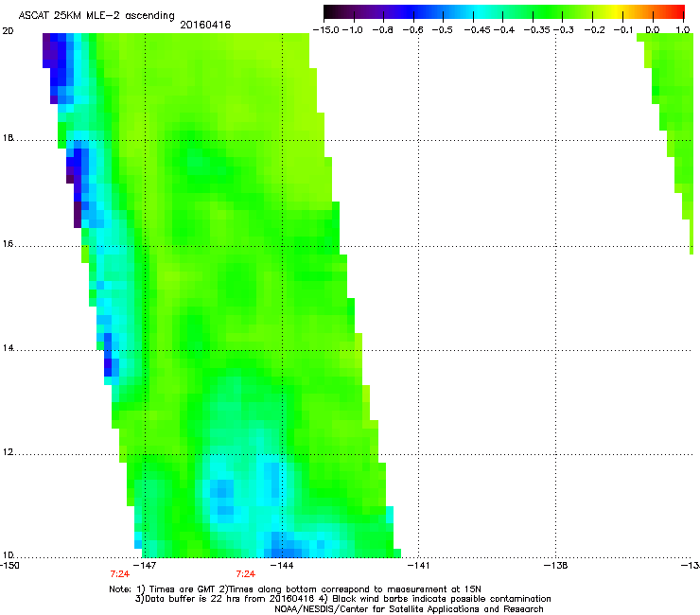Click the longitude axis label -150
The height and width of the screenshot is (615, 700).
point(9,566)
